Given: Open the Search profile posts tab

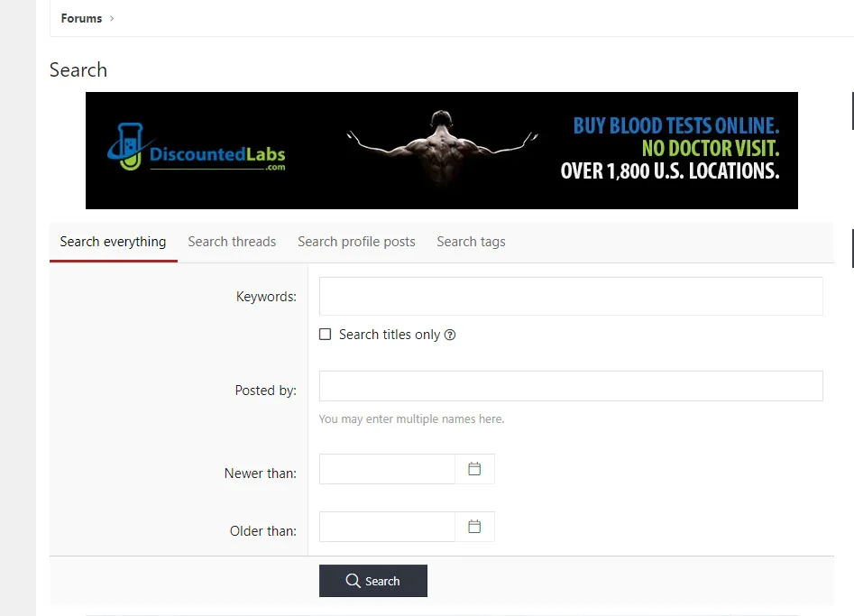Looking at the screenshot, I should tap(356, 242).
